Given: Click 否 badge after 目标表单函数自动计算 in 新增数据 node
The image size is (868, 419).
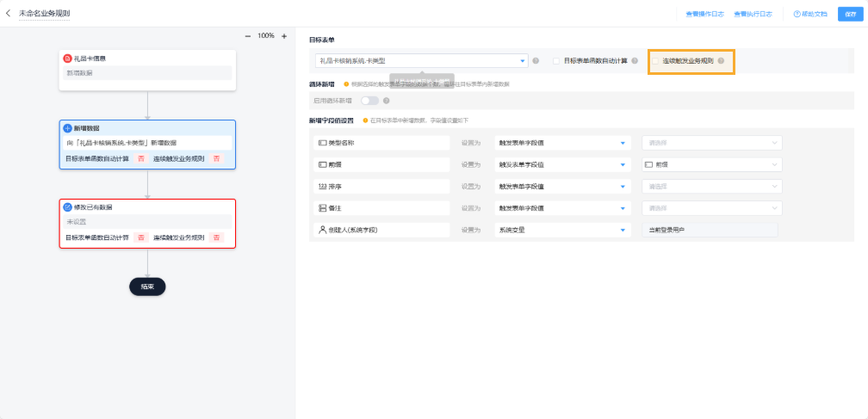Looking at the screenshot, I should click(141, 158).
